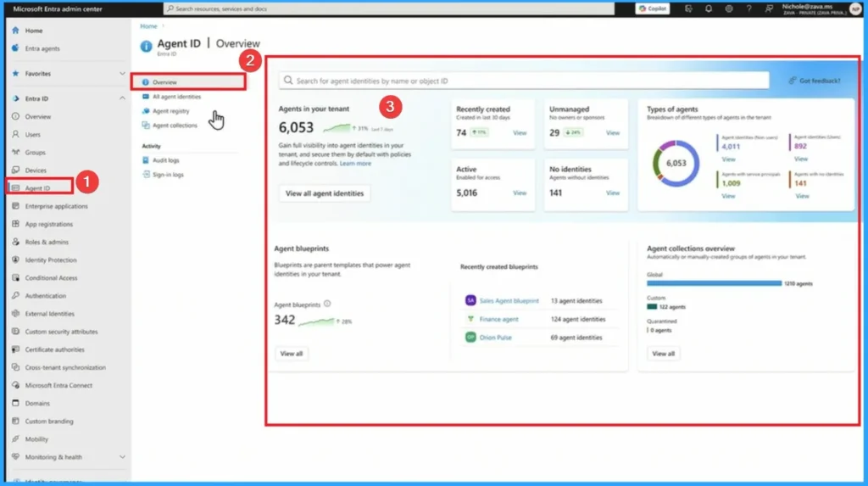This screenshot has height=486, width=868.
Task: Click Microsoft Entra Connect icon
Action: 15,385
